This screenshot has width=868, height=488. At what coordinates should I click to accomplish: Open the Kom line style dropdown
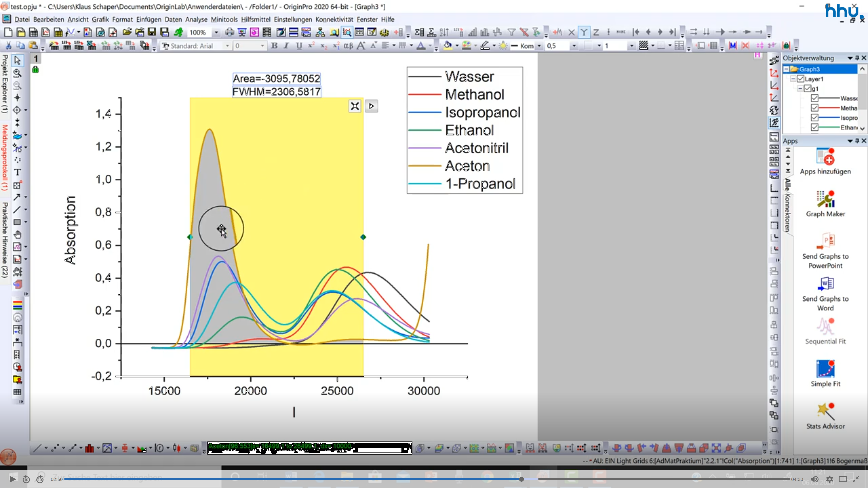click(539, 46)
